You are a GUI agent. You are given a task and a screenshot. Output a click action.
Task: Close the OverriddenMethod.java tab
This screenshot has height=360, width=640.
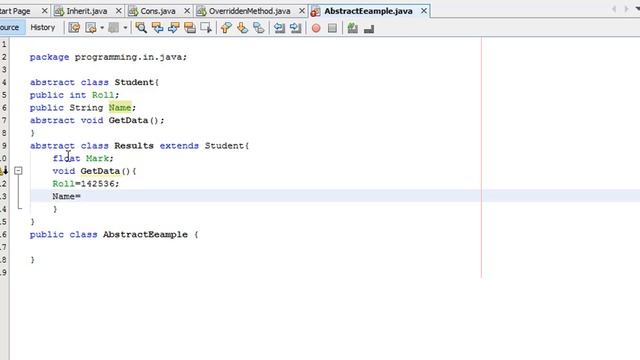coord(302,11)
